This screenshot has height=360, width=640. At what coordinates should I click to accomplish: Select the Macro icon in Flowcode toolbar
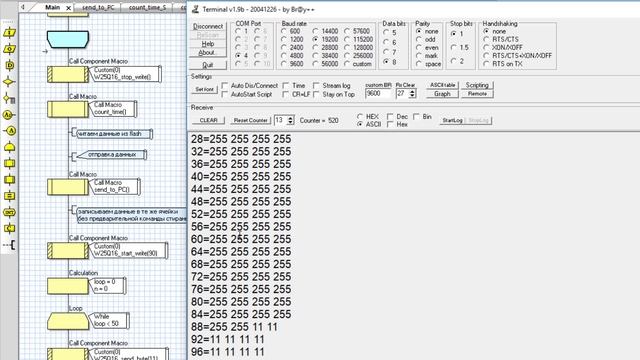pyautogui.click(x=9, y=163)
